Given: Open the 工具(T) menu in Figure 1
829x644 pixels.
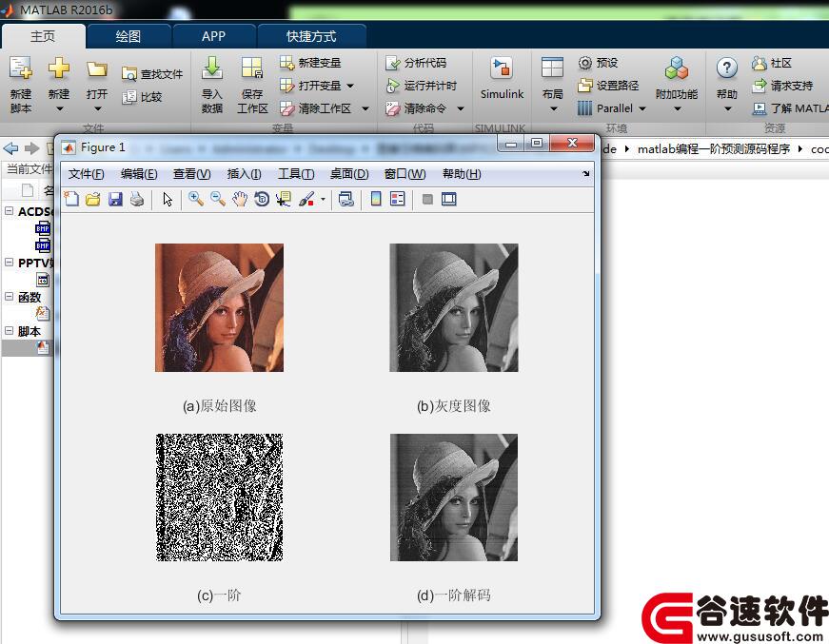Looking at the screenshot, I should point(296,174).
